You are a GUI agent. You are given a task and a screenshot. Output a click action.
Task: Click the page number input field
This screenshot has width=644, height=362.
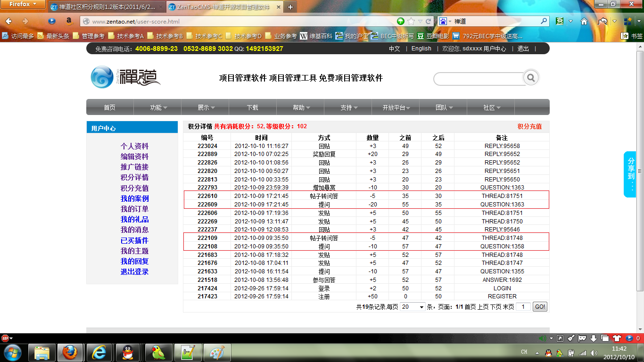coord(523,307)
